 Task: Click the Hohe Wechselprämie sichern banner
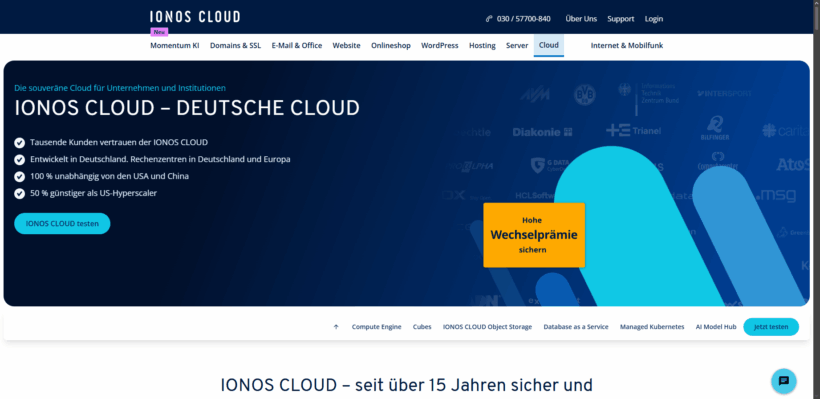(x=534, y=235)
